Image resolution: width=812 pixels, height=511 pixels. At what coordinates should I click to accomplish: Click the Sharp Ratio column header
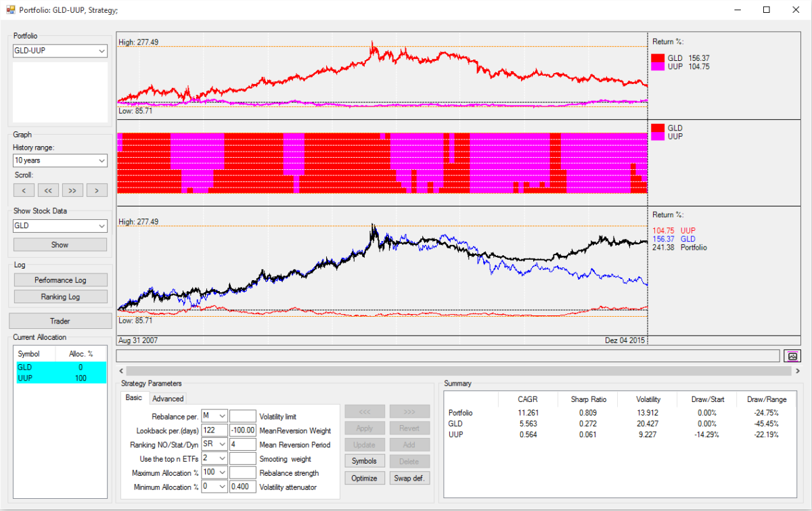pyautogui.click(x=588, y=399)
